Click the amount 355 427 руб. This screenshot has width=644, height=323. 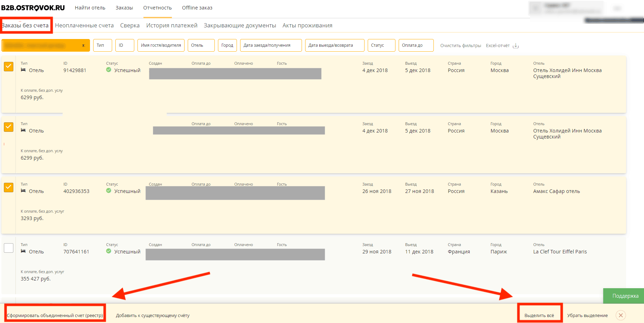point(36,279)
